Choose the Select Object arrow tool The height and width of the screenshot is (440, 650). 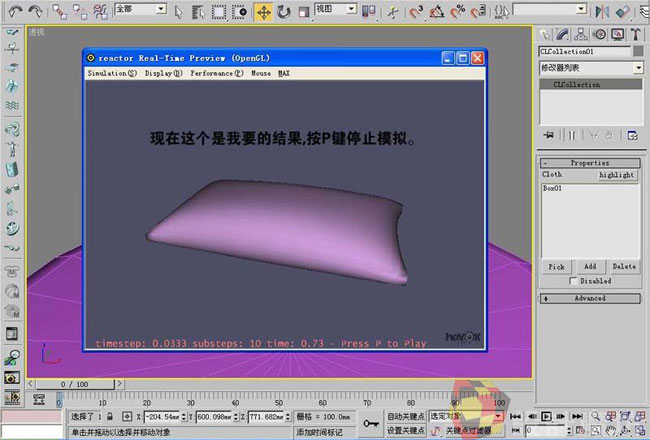coord(179,12)
